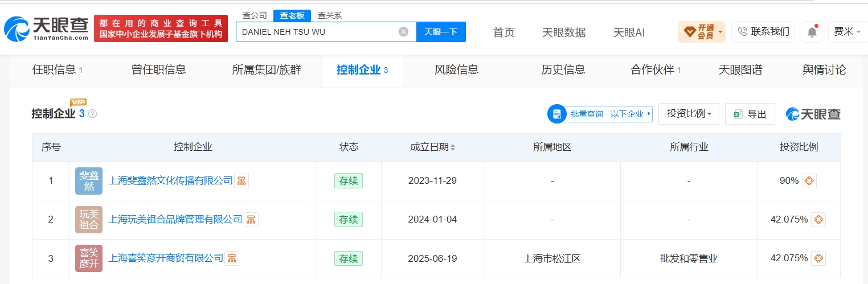Open the 任职信息 tab
The height and width of the screenshot is (284, 868).
[58, 70]
